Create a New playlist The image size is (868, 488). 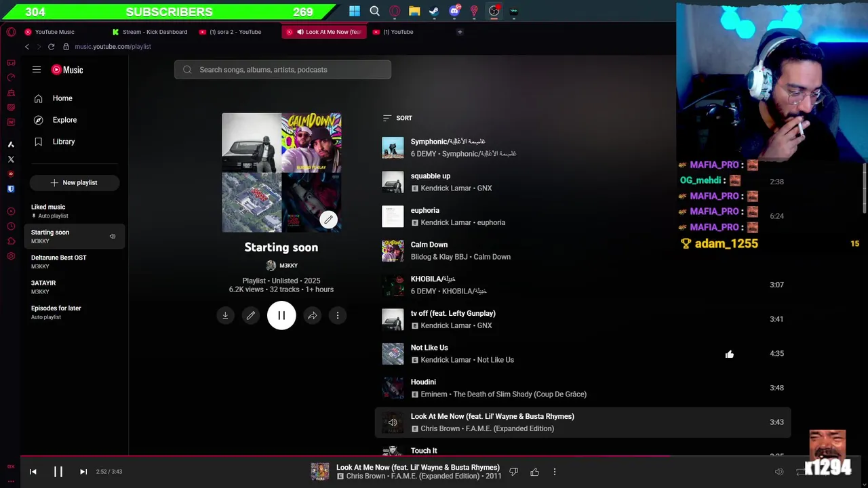(x=75, y=182)
